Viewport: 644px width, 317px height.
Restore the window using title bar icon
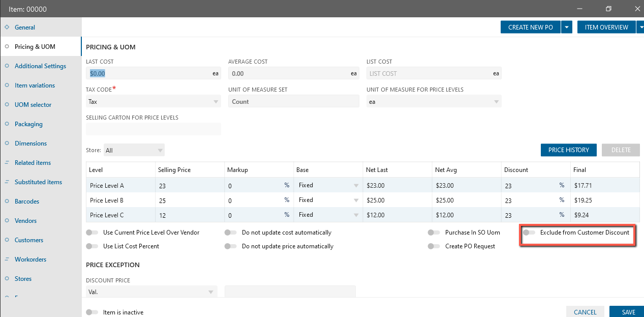pyautogui.click(x=608, y=9)
